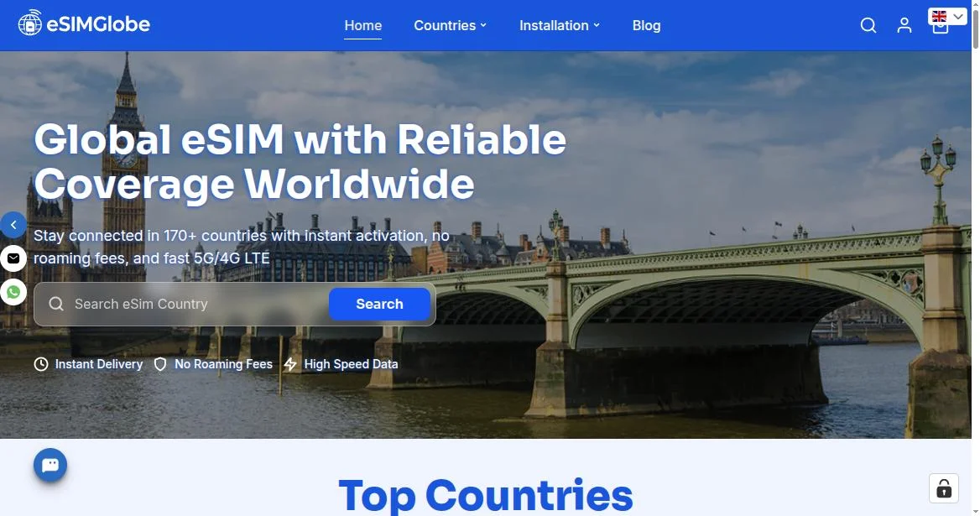This screenshot has height=516, width=980.
Task: Click the WhatsApp contact icon
Action: [x=13, y=292]
